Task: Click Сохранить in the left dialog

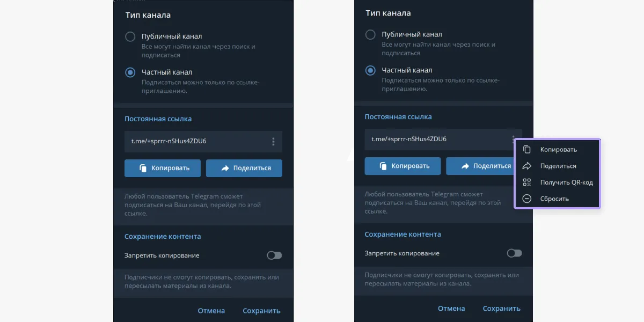Action: click(261, 311)
